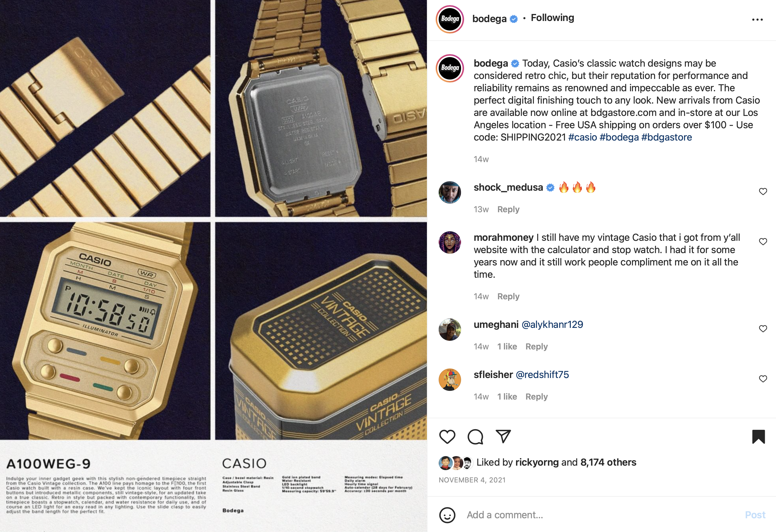Toggle the saved bookmark icon
This screenshot has width=776, height=532.
coord(758,437)
